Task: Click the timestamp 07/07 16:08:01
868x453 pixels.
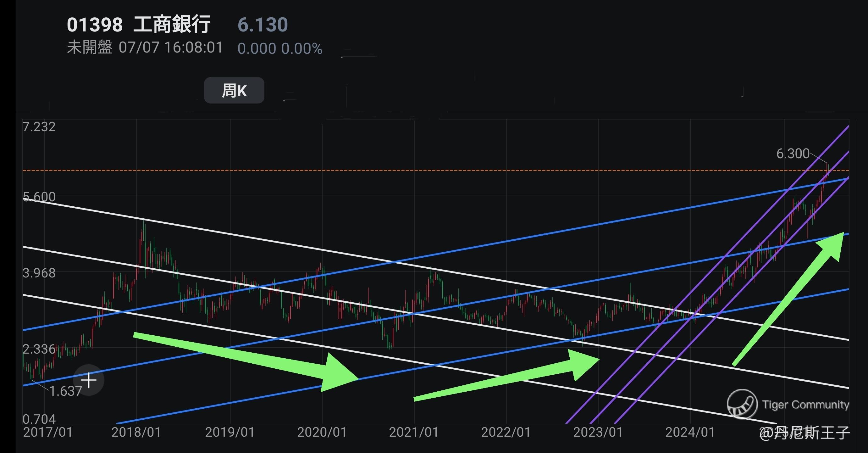Action: coord(171,48)
